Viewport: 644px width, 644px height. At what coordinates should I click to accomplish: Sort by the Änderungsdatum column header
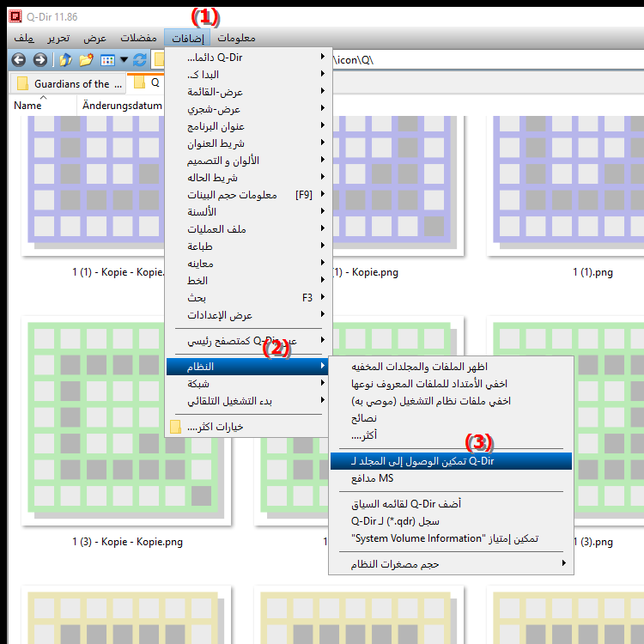pos(121,106)
